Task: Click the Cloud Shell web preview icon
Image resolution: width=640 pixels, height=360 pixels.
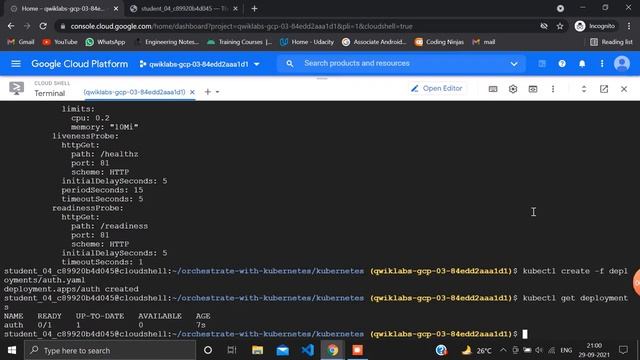Action: coord(533,89)
